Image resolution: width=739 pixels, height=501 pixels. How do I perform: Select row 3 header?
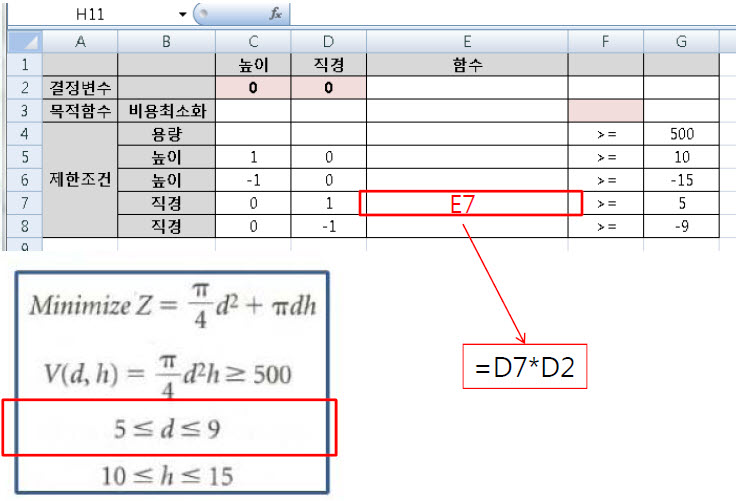25,111
